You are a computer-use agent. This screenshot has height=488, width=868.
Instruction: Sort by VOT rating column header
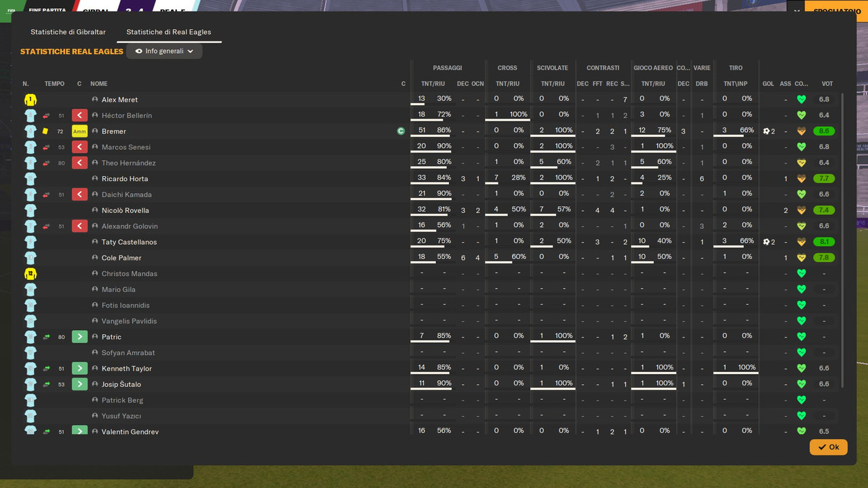[x=827, y=84]
